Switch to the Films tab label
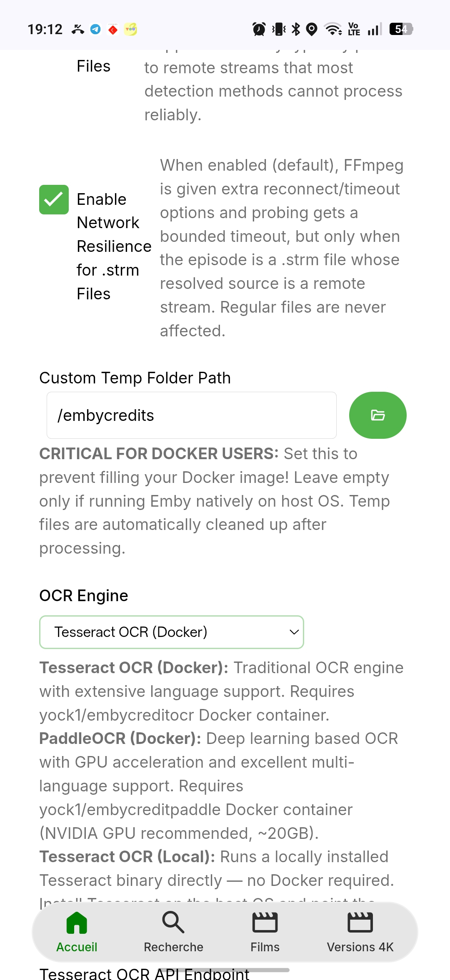This screenshot has height=980, width=450. click(265, 947)
